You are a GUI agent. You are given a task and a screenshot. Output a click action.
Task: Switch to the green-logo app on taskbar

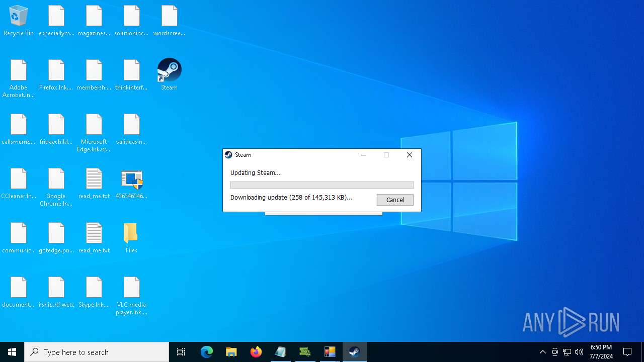(305, 352)
